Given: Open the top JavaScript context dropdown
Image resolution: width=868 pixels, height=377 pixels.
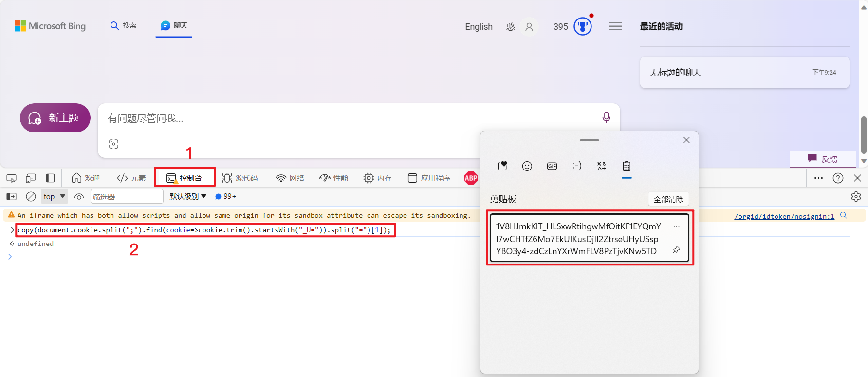Looking at the screenshot, I should pyautogui.click(x=54, y=197).
